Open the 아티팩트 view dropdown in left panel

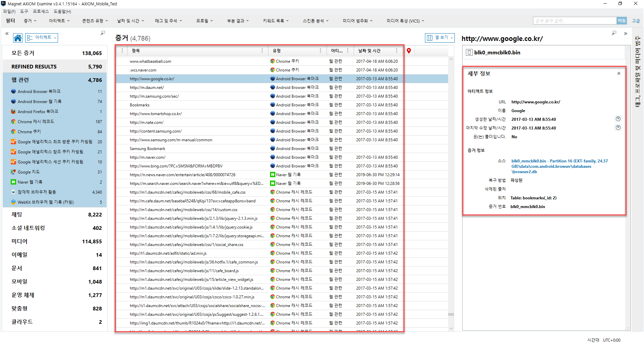pos(42,38)
